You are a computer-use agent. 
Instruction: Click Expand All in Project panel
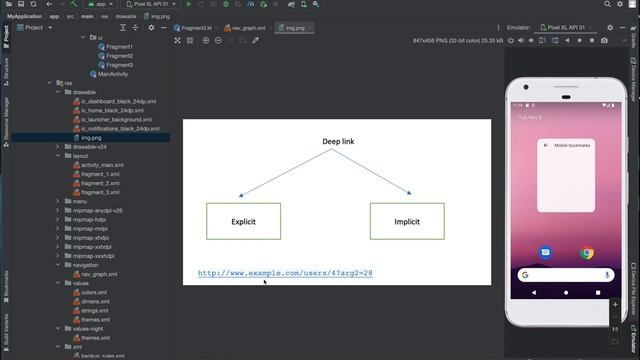(x=123, y=28)
